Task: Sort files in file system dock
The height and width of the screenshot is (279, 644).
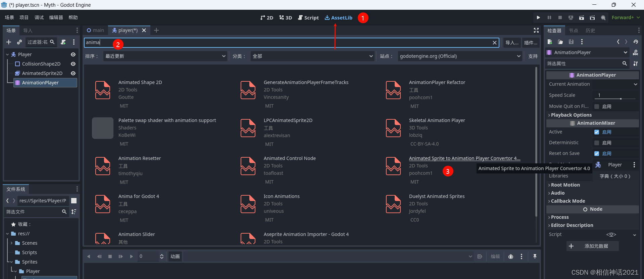Action: pos(74,212)
